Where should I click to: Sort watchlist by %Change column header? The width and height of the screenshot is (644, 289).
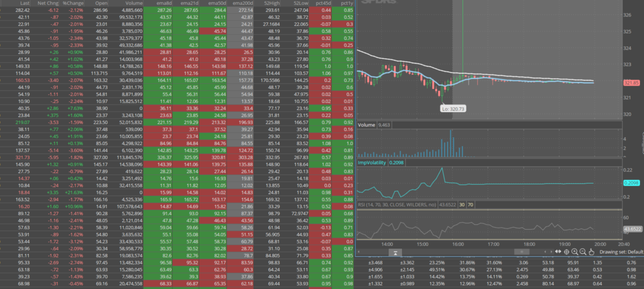pos(73,3)
